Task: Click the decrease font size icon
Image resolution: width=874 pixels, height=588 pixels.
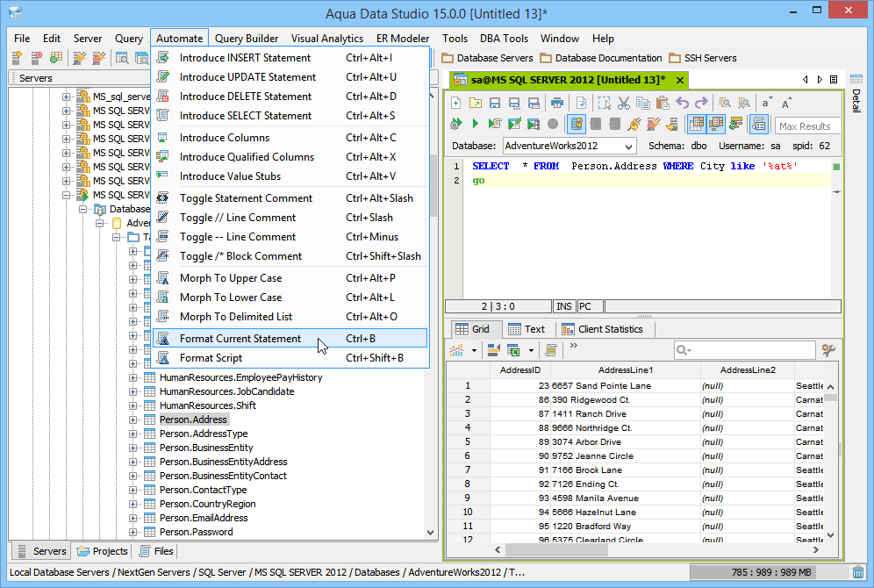Action: [767, 103]
